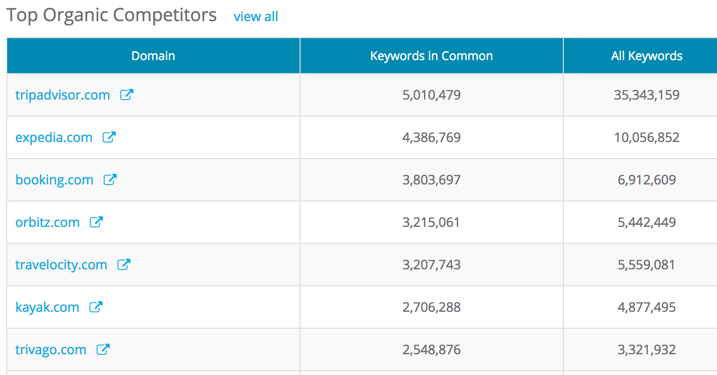Open external link icon next to booking.com

110,180
